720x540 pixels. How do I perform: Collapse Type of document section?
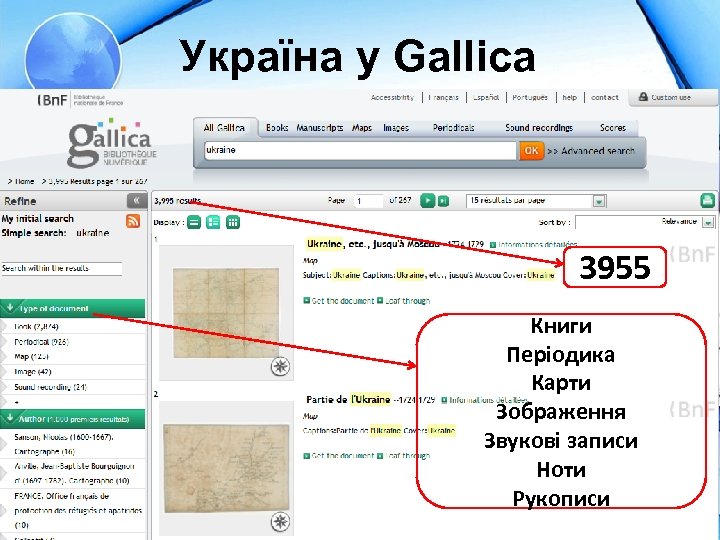73,308
